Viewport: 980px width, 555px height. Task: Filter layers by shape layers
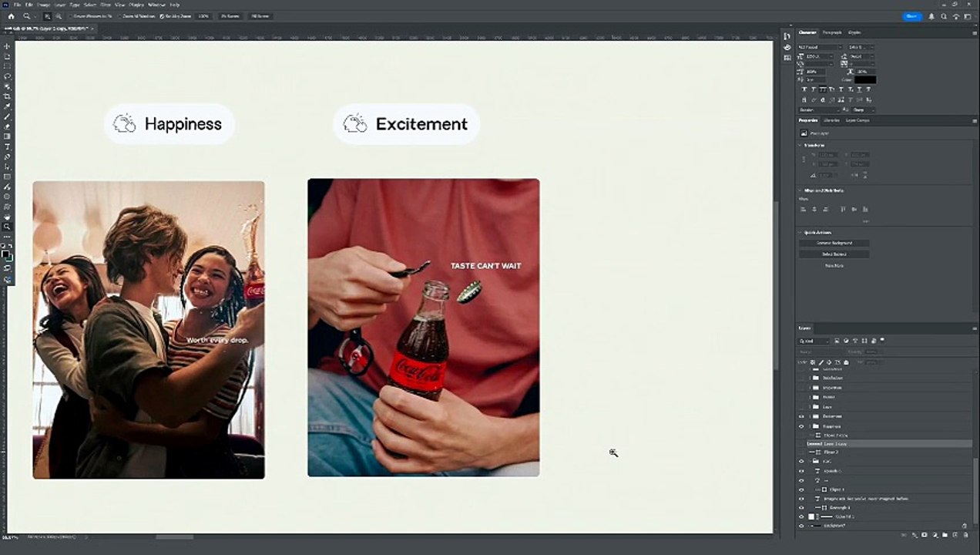pyautogui.click(x=864, y=341)
